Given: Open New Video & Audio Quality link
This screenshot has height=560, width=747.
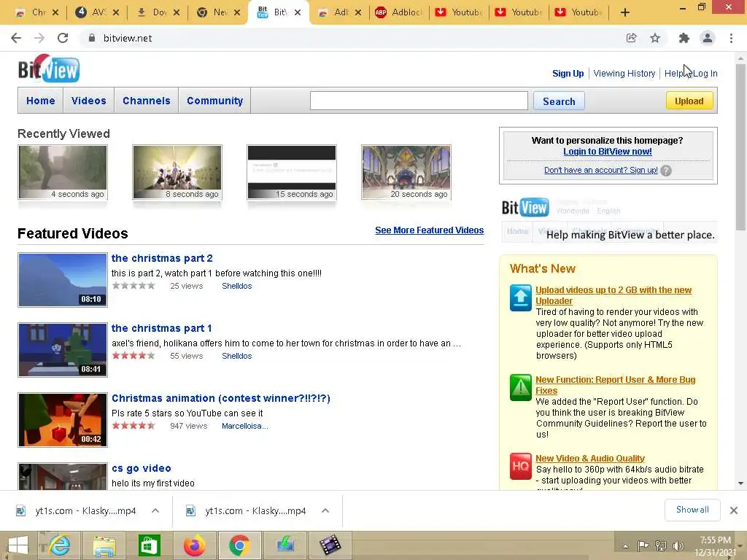Looking at the screenshot, I should click(589, 459).
